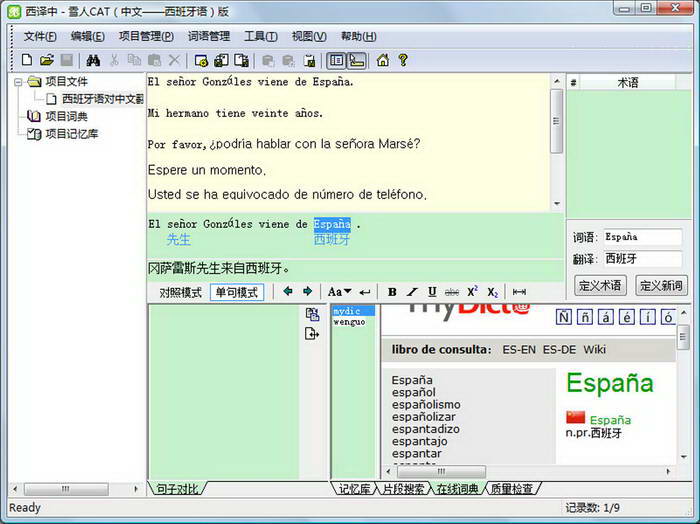The image size is (700, 524).
Task: Toggle bold formatting button
Action: 392,292
